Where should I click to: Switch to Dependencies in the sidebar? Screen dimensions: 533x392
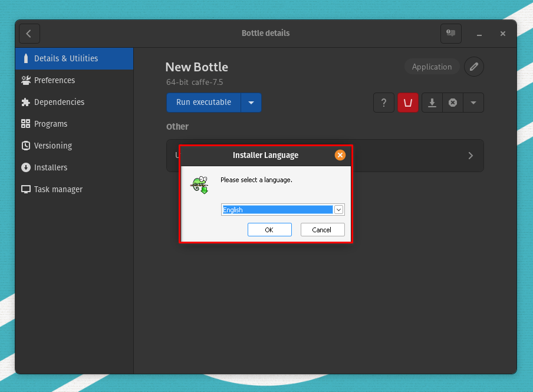point(59,102)
